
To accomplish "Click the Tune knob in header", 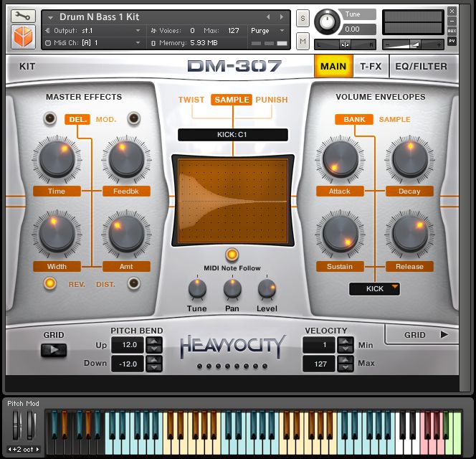I will tap(327, 22).
